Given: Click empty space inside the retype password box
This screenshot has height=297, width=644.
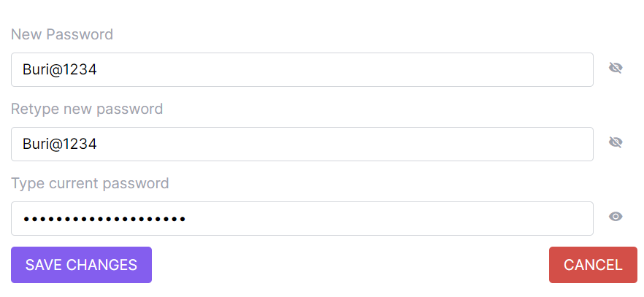Looking at the screenshot, I should [x=365, y=144].
